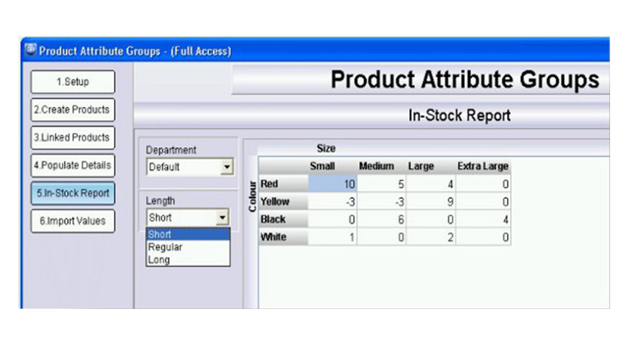Open the 1.Setup step
This screenshot has width=632, height=364.
[73, 82]
